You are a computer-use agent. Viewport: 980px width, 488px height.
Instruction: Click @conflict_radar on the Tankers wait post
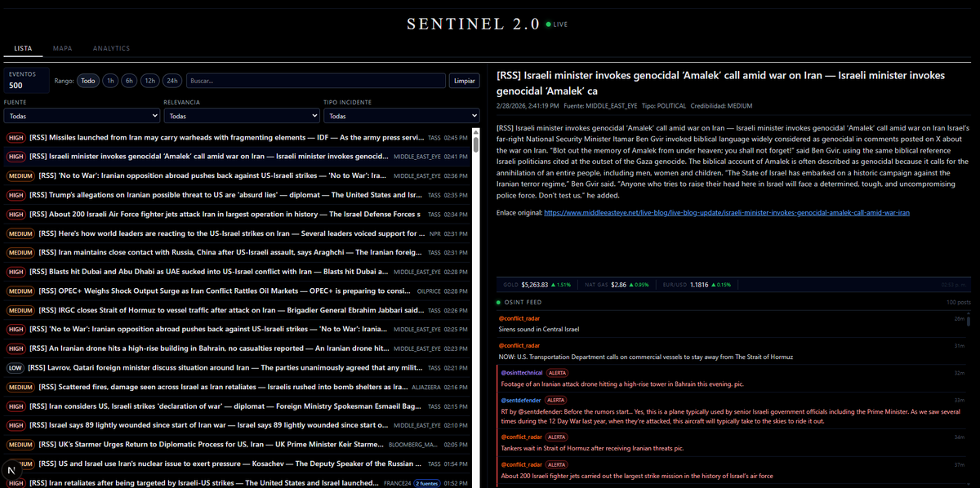[x=520, y=437]
